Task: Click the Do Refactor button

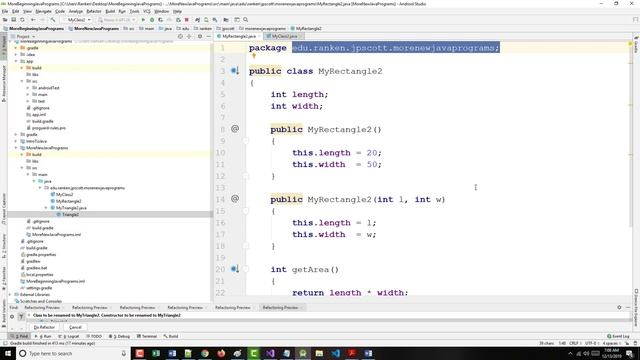Action: click(44, 327)
